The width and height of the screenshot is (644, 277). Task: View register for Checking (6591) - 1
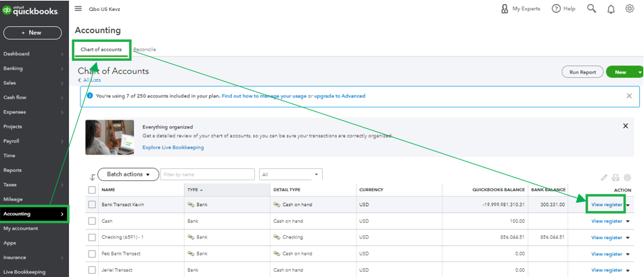(x=607, y=238)
